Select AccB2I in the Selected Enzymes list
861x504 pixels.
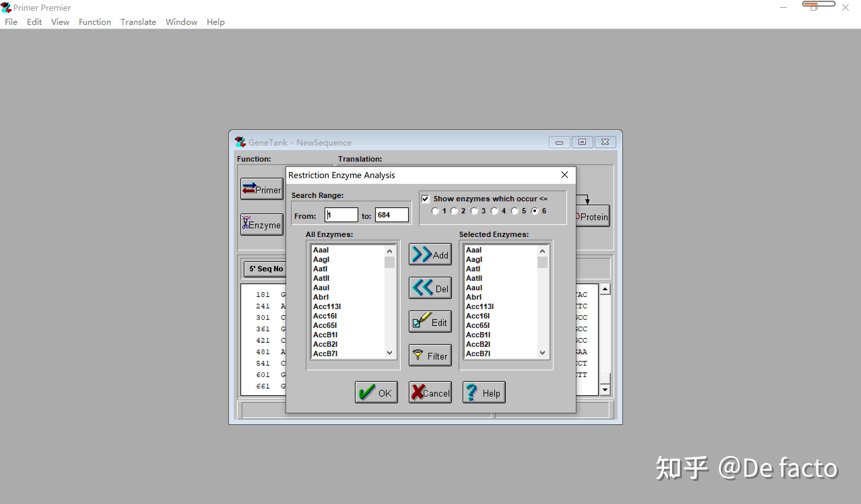[501, 344]
